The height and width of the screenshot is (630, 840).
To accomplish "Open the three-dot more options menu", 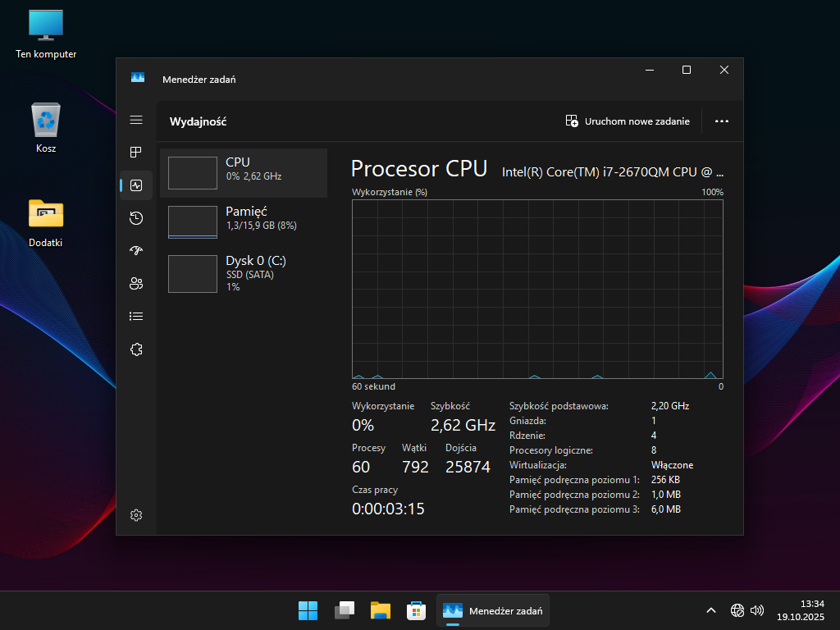I will pos(721,121).
